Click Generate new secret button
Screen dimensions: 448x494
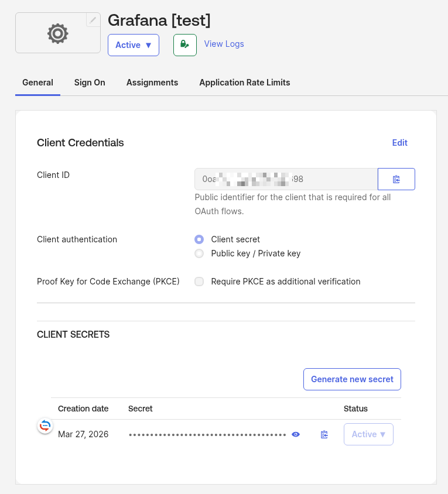(x=352, y=379)
